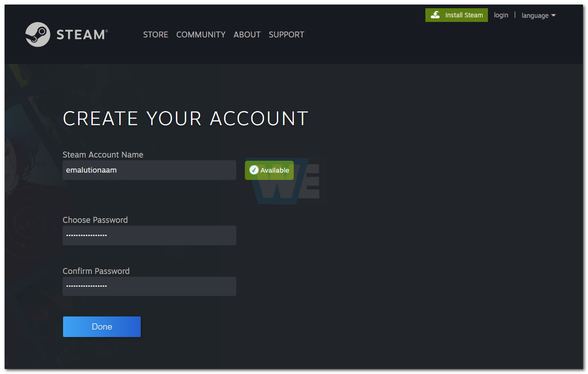Open the ABOUT page from the navbar
Image resolution: width=588 pixels, height=374 pixels.
pos(247,34)
